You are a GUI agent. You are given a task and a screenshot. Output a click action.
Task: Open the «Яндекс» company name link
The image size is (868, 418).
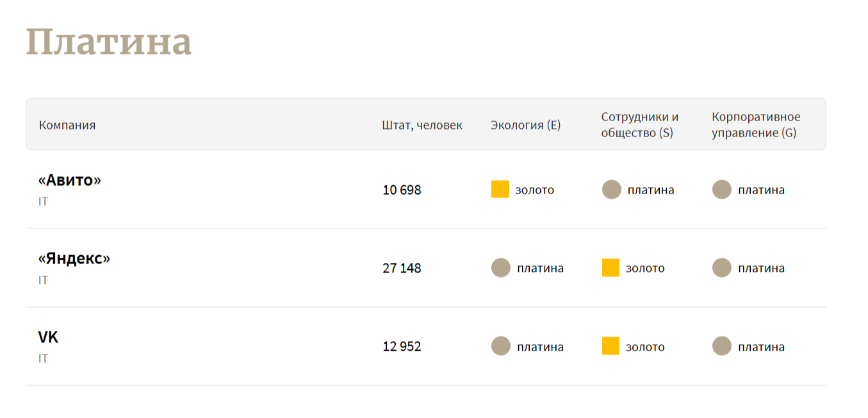click(74, 258)
